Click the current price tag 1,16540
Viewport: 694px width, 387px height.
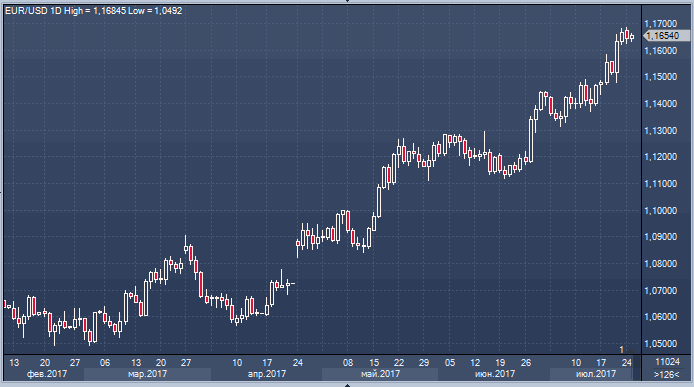(666, 35)
